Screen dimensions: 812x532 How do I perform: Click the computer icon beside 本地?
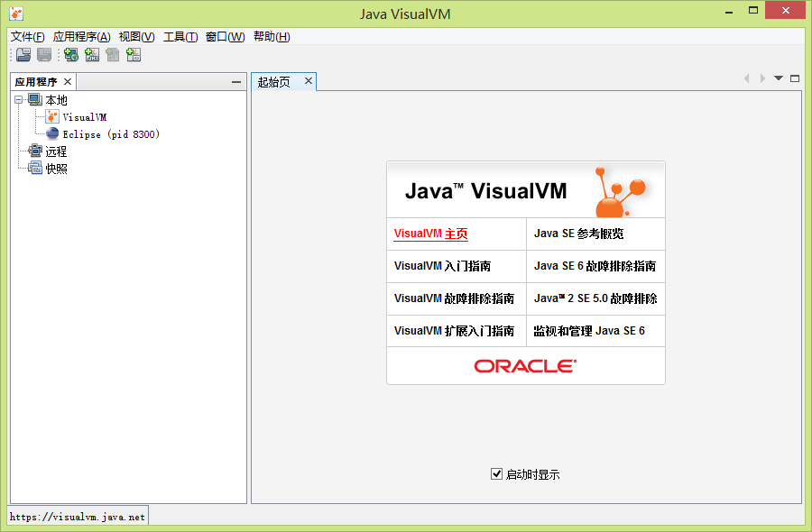coord(34,99)
